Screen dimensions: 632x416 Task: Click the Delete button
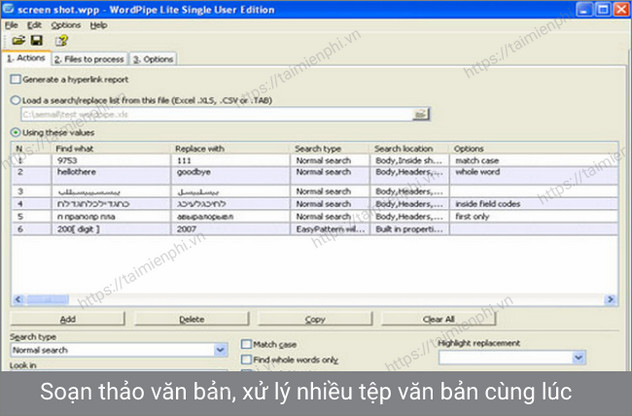(191, 319)
